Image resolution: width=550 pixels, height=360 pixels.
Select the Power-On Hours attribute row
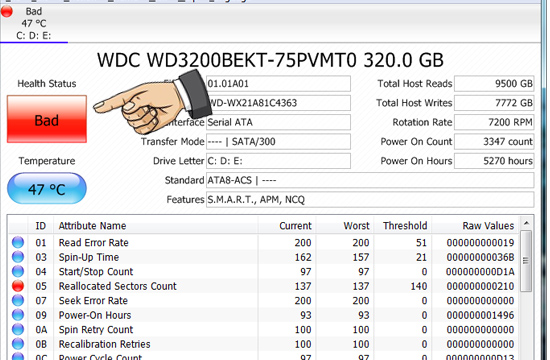coord(264,315)
